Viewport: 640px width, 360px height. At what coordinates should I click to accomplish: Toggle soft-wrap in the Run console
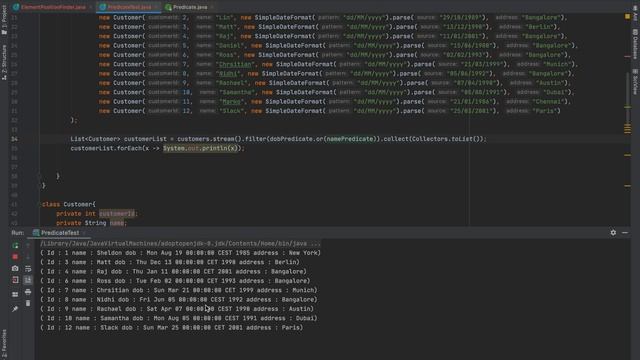point(28,269)
